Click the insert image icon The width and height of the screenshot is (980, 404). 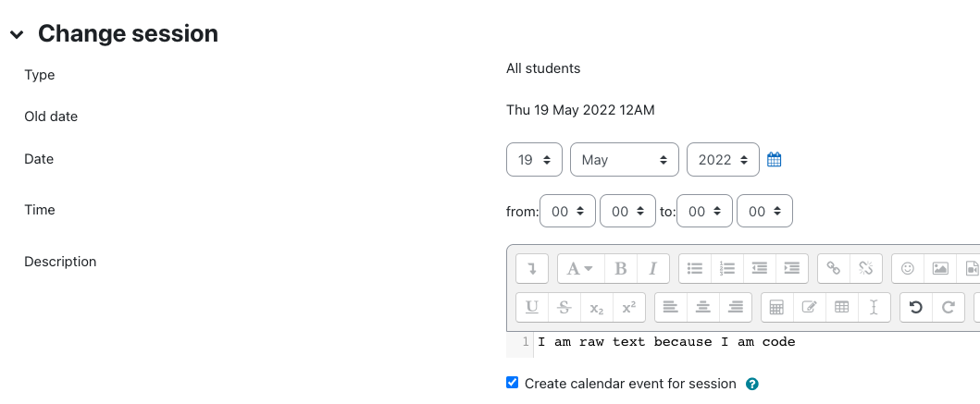940,268
